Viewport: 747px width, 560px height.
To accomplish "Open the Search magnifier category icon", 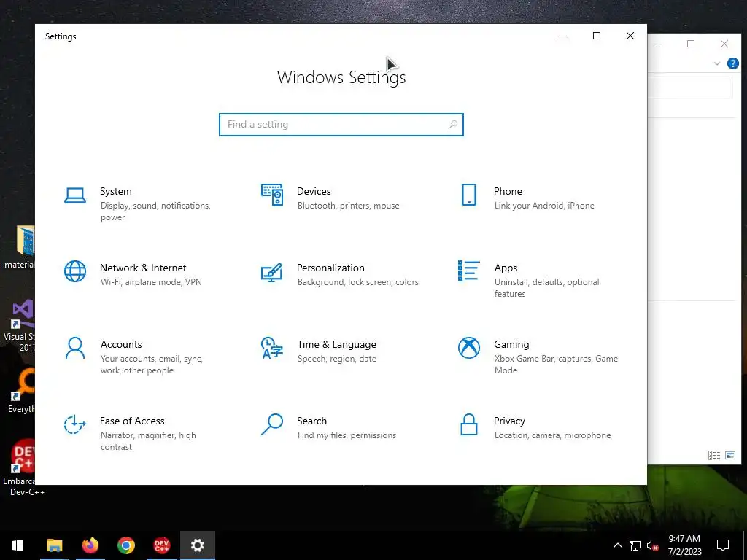I will [x=272, y=424].
